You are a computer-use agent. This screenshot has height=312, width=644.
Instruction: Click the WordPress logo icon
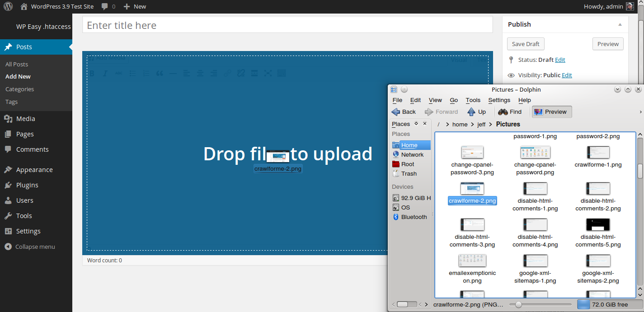pos(8,6)
